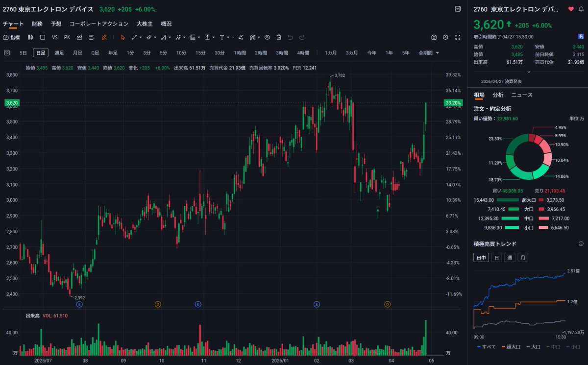Click the undo arrow
This screenshot has width=588, height=365.
coord(290,37)
